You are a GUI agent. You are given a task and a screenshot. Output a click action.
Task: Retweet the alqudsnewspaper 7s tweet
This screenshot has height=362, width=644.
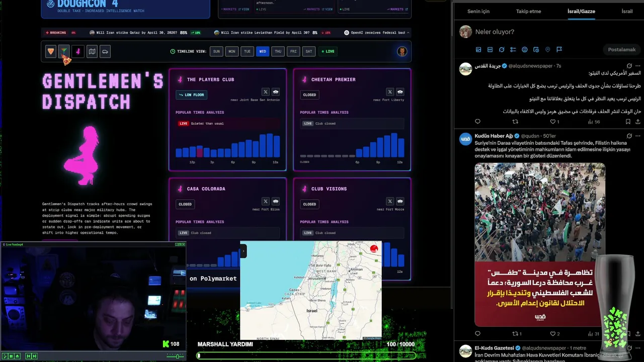[515, 122]
